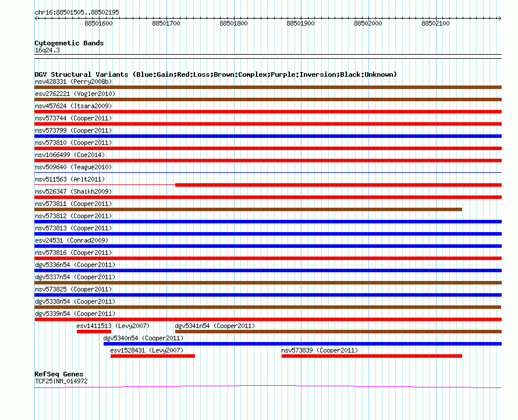Click the right arrow of the ruler
518x420 pixels.
(x=499, y=19)
